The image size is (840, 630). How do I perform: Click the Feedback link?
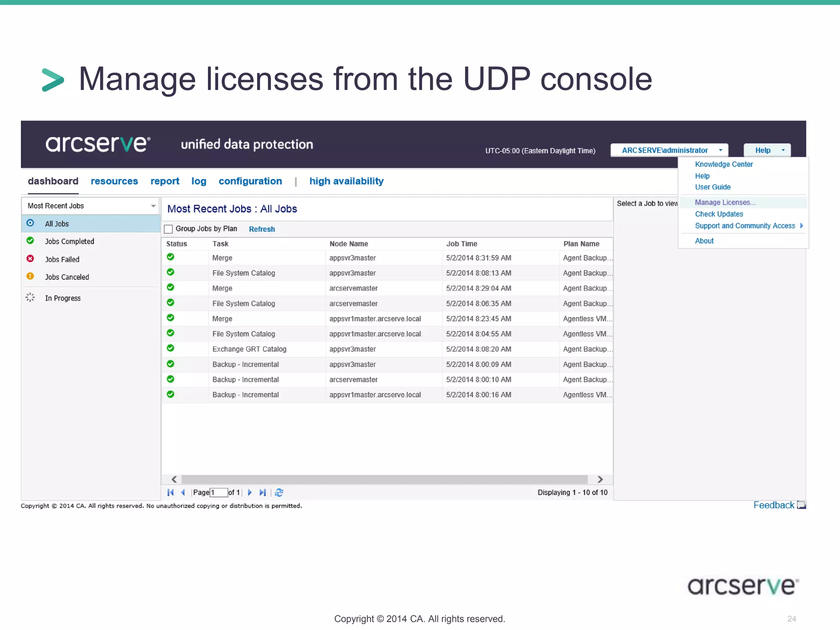[x=774, y=505]
